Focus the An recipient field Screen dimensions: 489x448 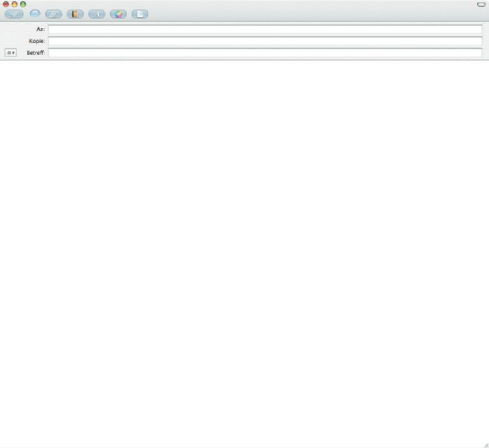265,29
